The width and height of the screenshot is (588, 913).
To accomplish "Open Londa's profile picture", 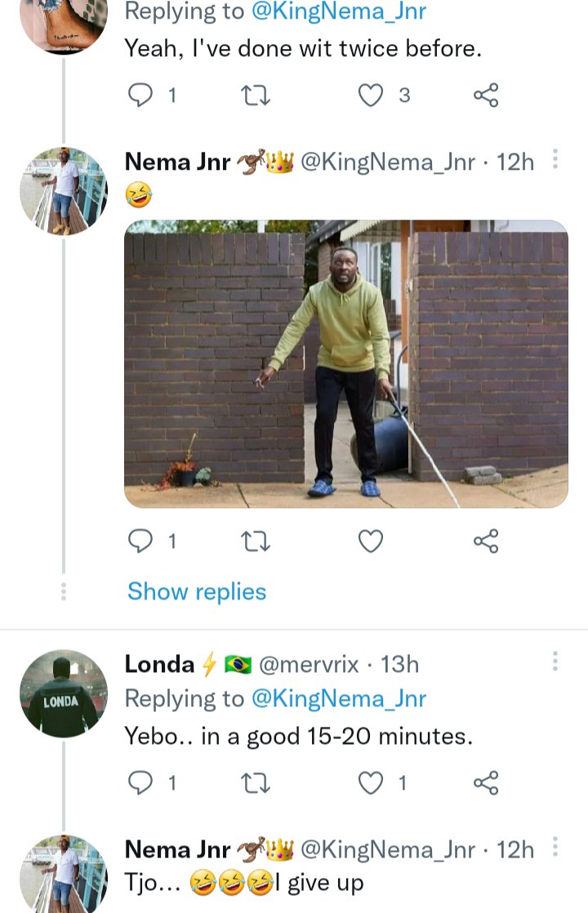I will tap(64, 693).
